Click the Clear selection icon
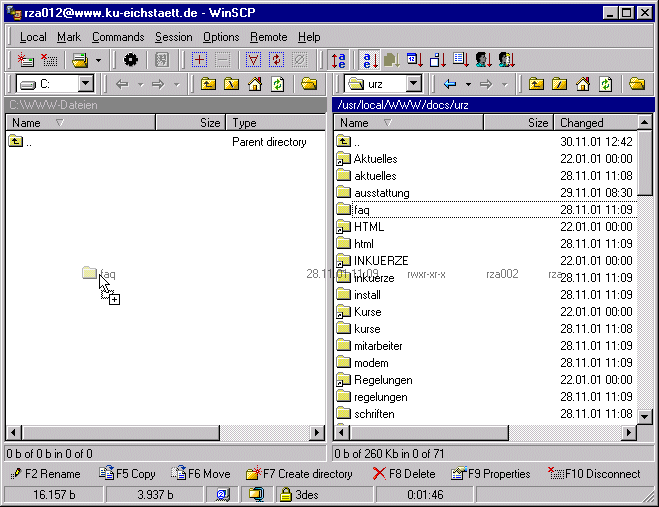Viewport: 659px width, 507px height. 300,60
